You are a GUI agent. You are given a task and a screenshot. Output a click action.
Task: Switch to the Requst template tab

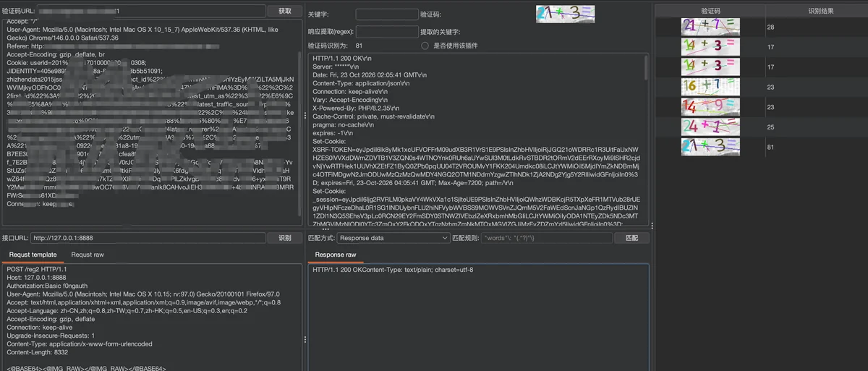33,255
